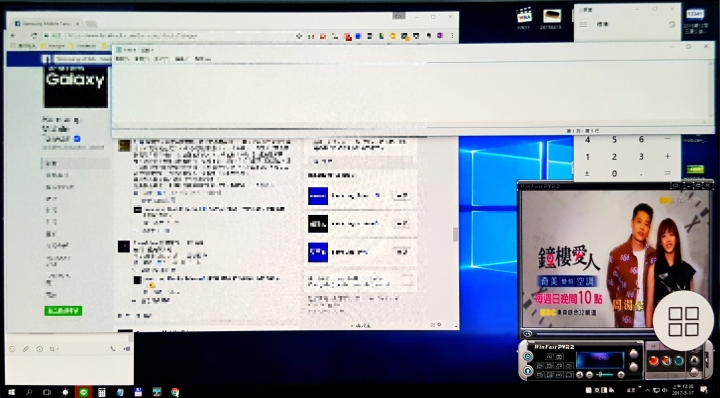Click the calculator plus key
This screenshot has height=398, width=720.
point(667,157)
